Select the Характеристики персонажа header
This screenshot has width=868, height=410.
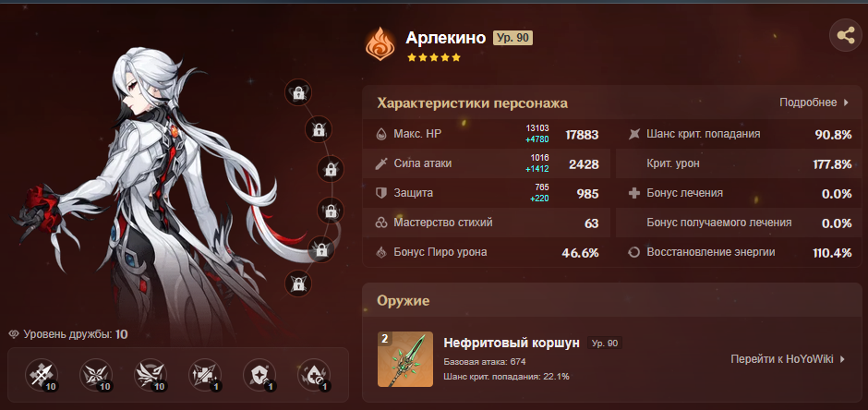472,103
